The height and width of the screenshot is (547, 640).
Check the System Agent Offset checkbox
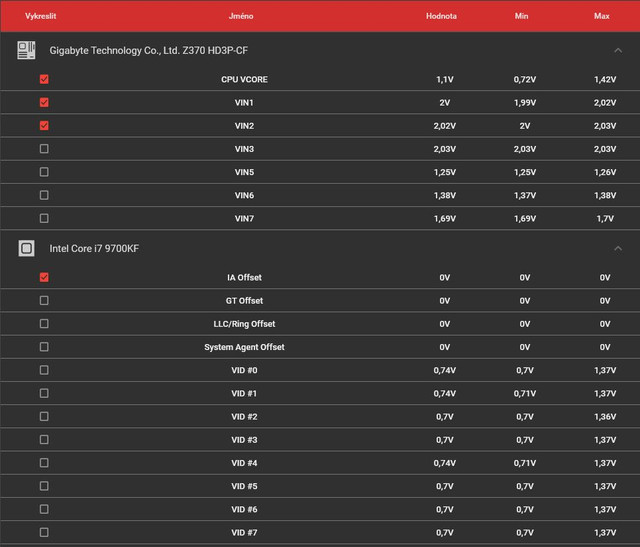click(44, 347)
